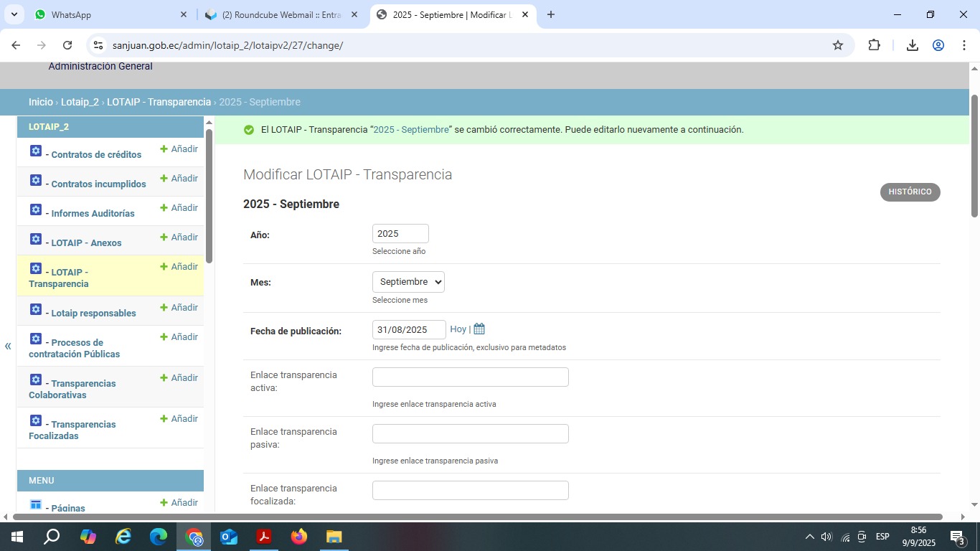Expand the Chrome tab search arrow

coord(14,14)
